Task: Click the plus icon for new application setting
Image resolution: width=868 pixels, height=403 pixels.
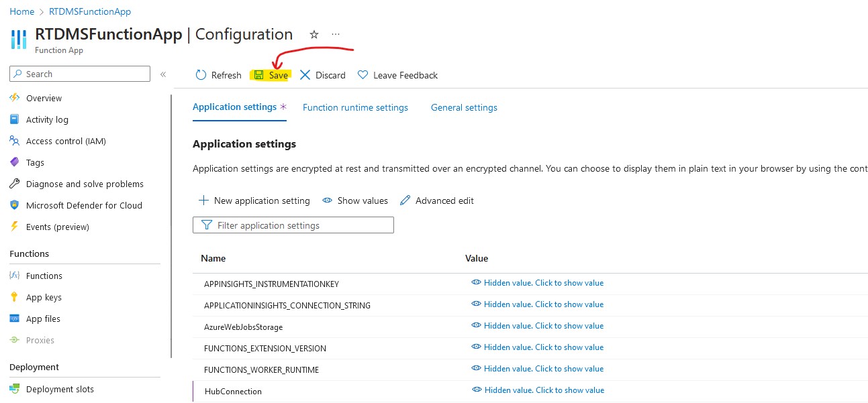Action: coord(203,200)
